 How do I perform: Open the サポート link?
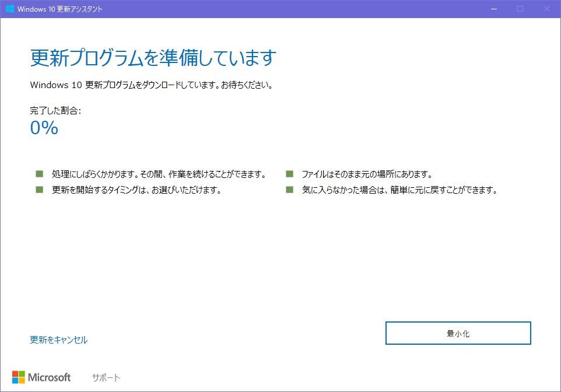106,377
